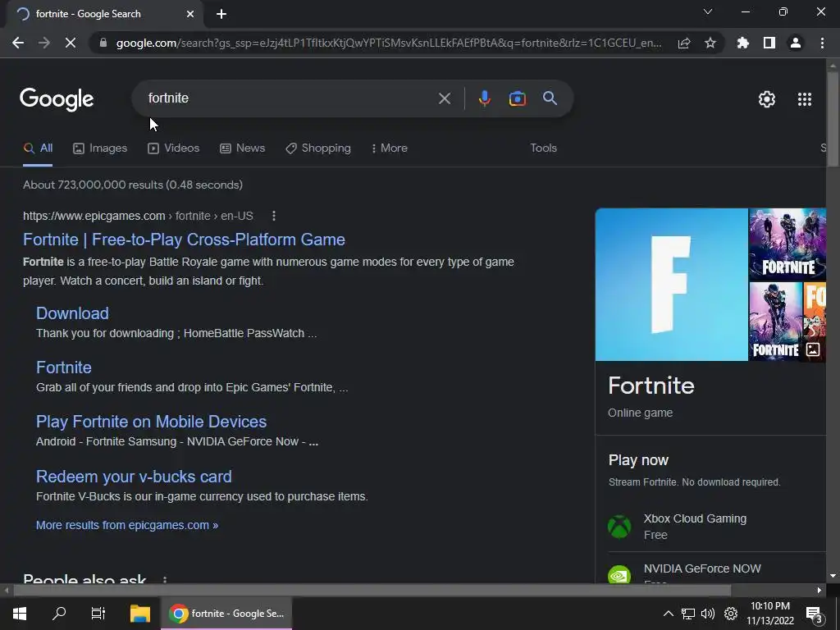Stop loading the page
The height and width of the screenshot is (630, 840).
[71, 43]
